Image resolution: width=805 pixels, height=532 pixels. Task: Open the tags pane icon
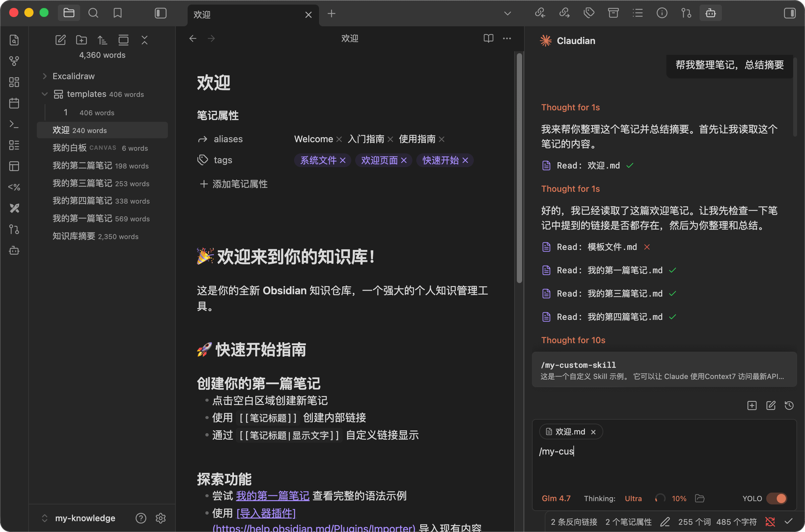(x=589, y=13)
